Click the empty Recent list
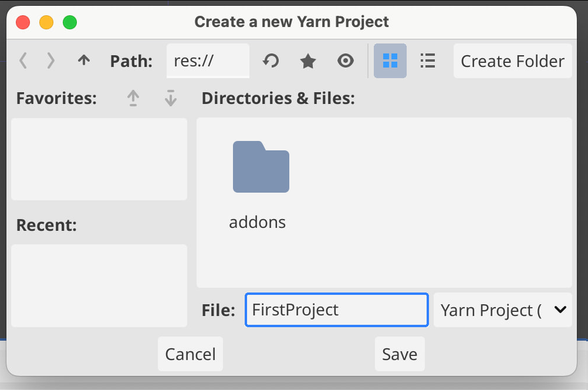This screenshot has width=588, height=390. [99, 285]
